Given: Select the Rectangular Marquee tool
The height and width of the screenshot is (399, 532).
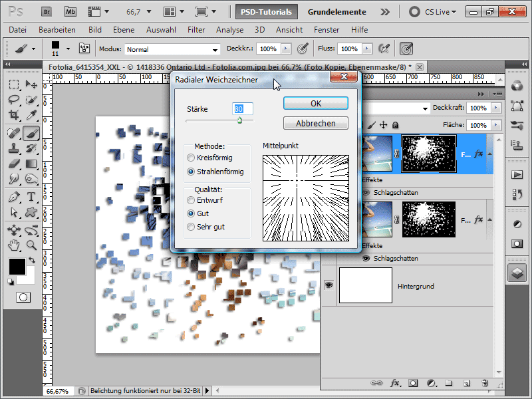Looking at the screenshot, I should click(14, 84).
